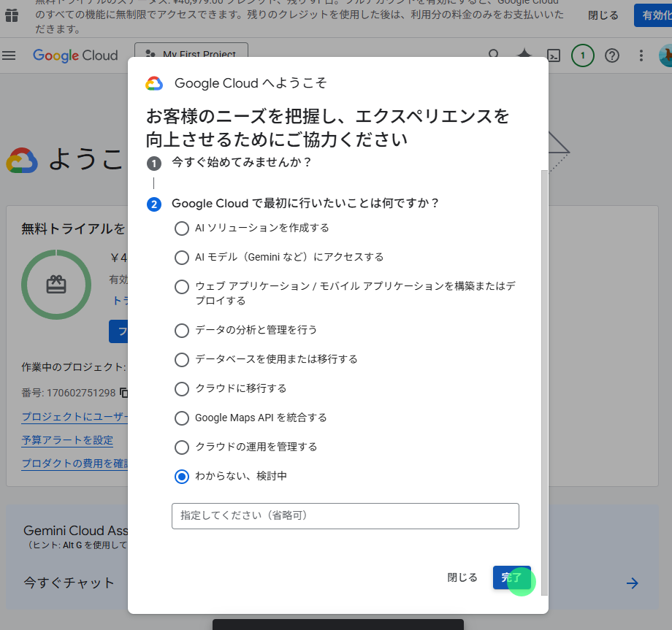Open the My First Project selector

click(x=191, y=50)
